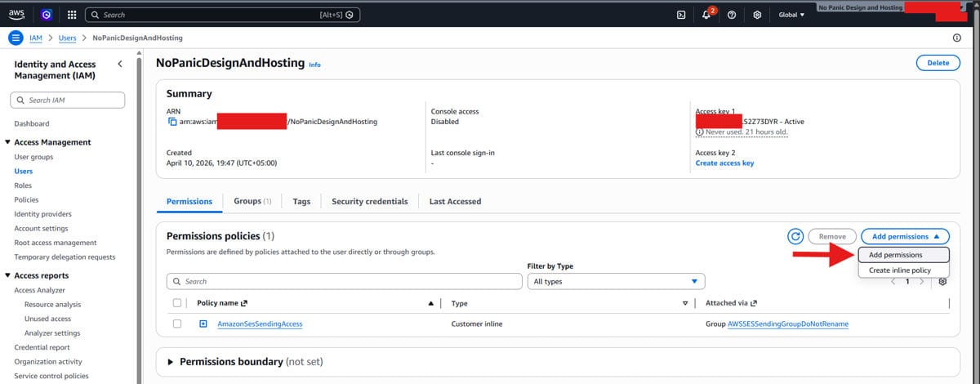This screenshot has width=980, height=384.
Task: Open Roles in the sidebar
Action: pos(23,185)
